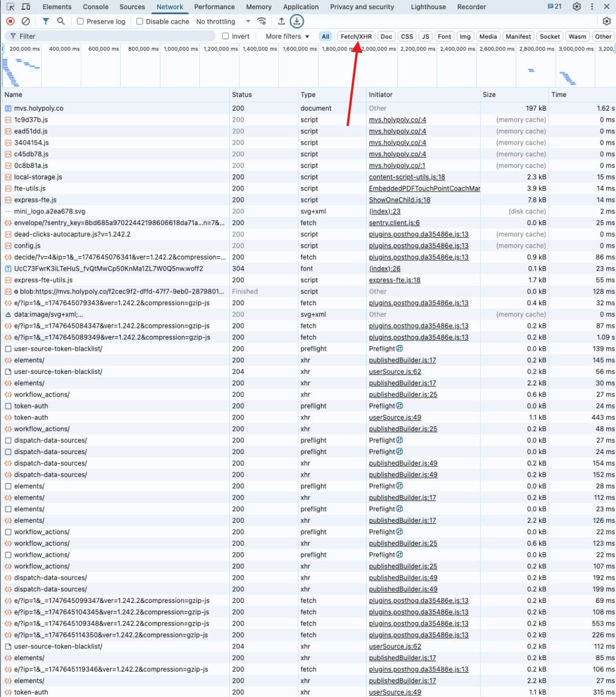Open the network search magnifier

click(61, 21)
